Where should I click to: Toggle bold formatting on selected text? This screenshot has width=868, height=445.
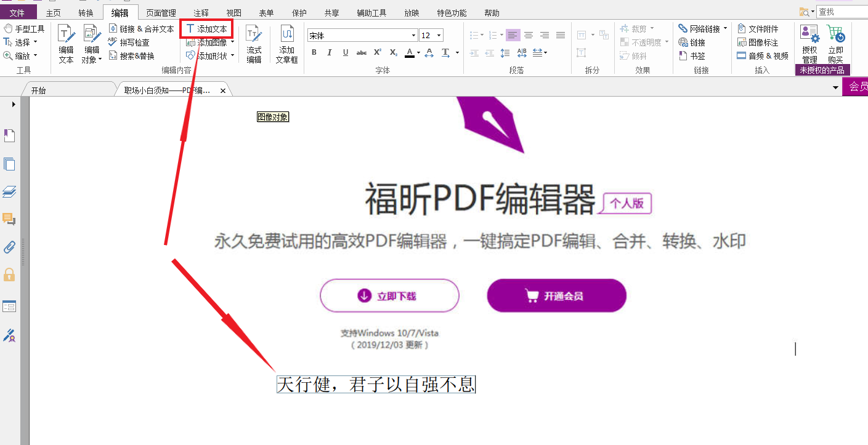[x=314, y=53]
